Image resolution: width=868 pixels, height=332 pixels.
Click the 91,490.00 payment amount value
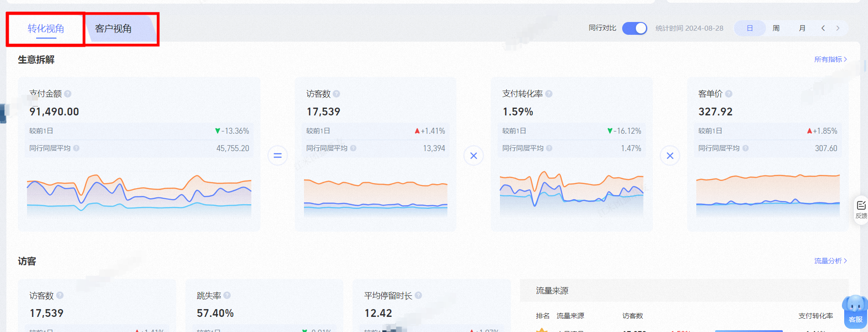[54, 112]
